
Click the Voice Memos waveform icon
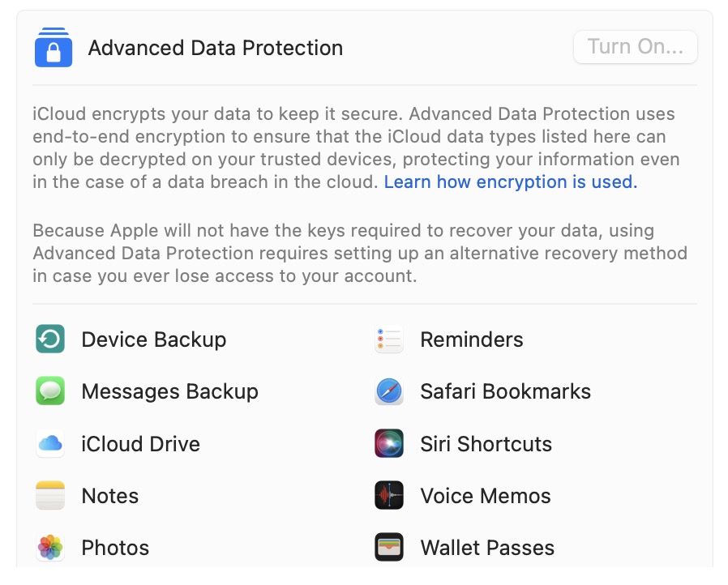click(389, 496)
